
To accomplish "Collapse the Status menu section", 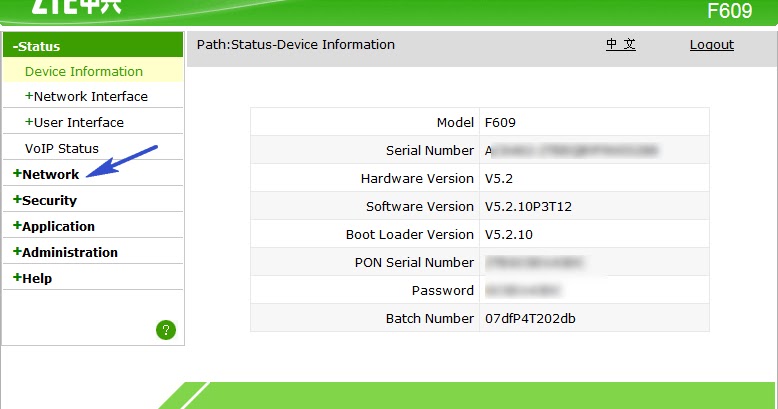I will coord(36,46).
